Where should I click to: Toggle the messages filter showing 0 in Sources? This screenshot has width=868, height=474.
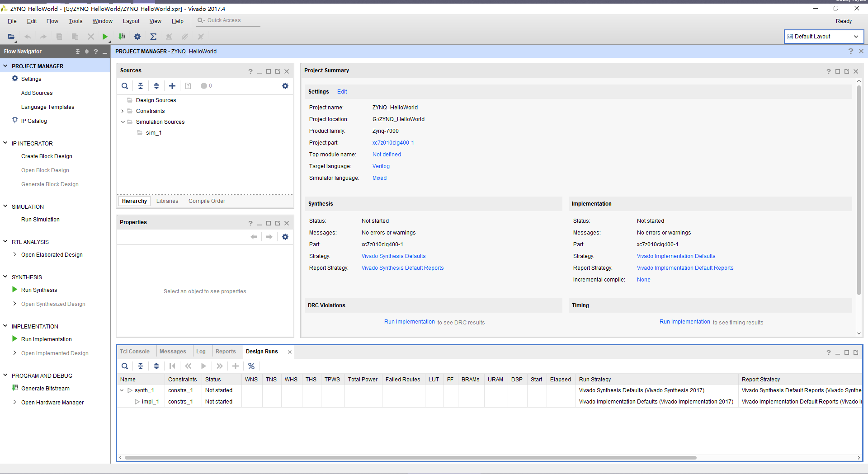tap(206, 86)
